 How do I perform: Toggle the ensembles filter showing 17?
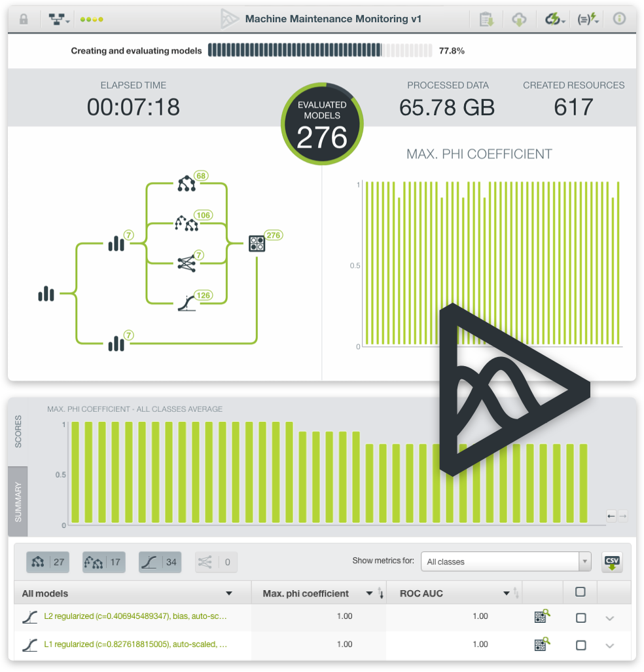click(104, 562)
